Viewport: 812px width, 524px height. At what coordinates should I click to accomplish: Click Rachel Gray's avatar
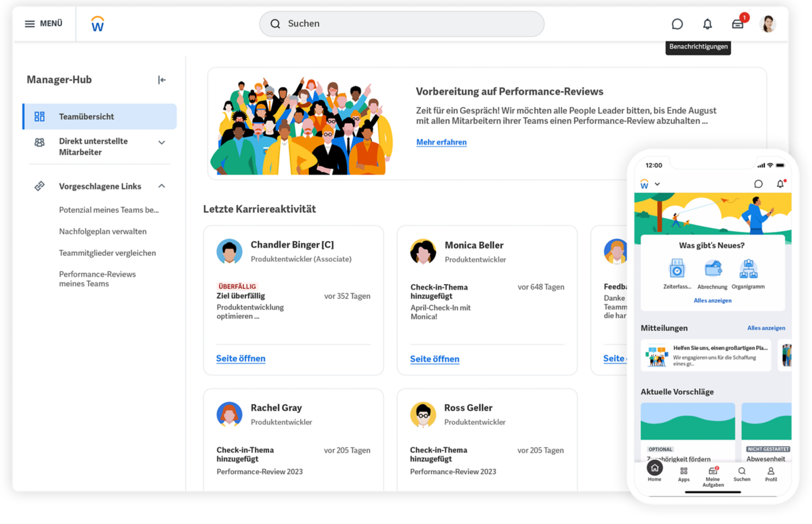point(230,415)
